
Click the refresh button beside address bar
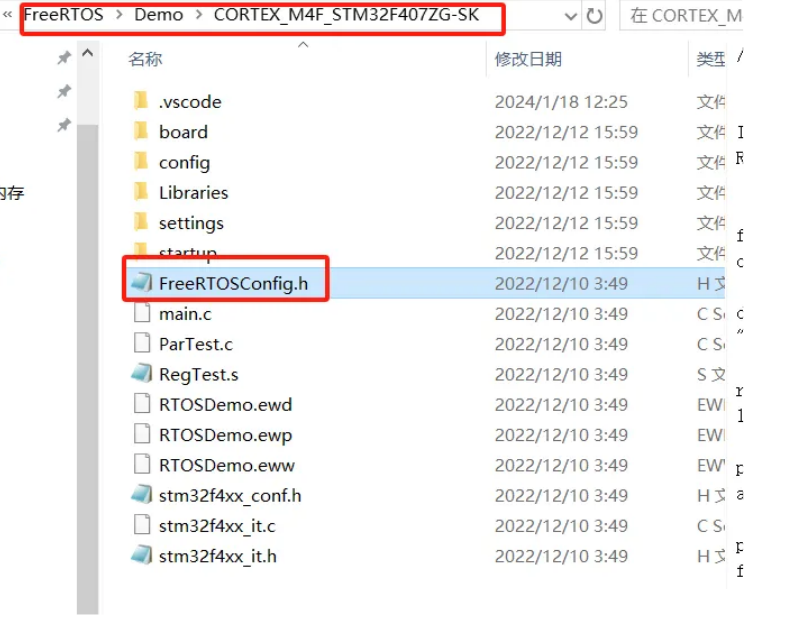click(x=595, y=16)
